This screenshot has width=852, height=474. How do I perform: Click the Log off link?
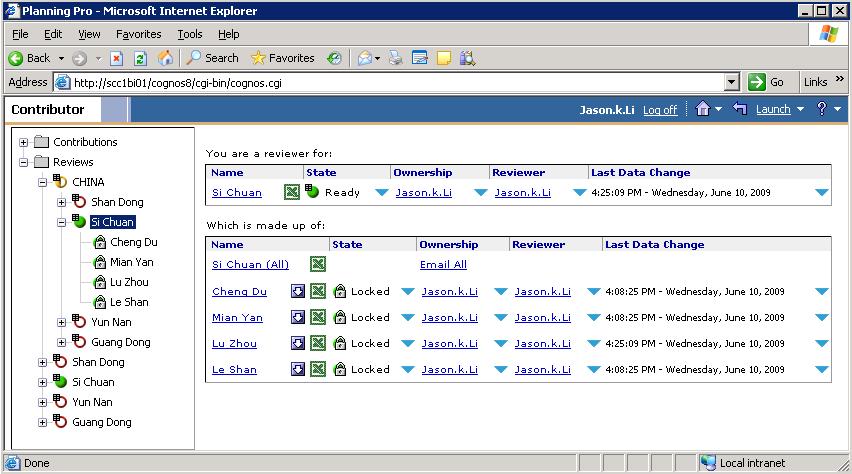pyautogui.click(x=659, y=109)
